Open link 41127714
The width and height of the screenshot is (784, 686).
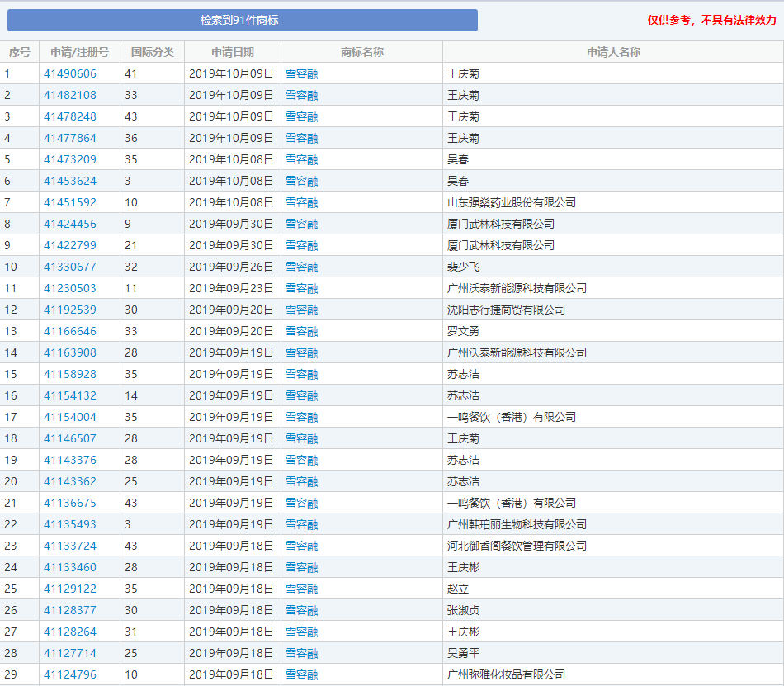[x=70, y=654]
